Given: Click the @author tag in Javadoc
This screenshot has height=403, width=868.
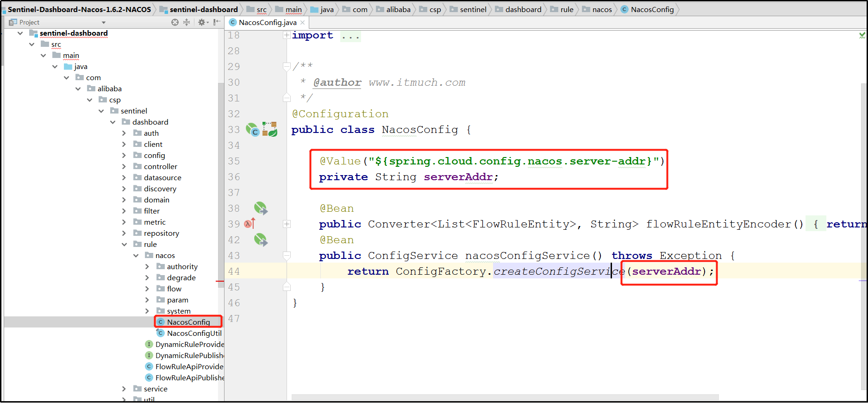Looking at the screenshot, I should tap(337, 82).
